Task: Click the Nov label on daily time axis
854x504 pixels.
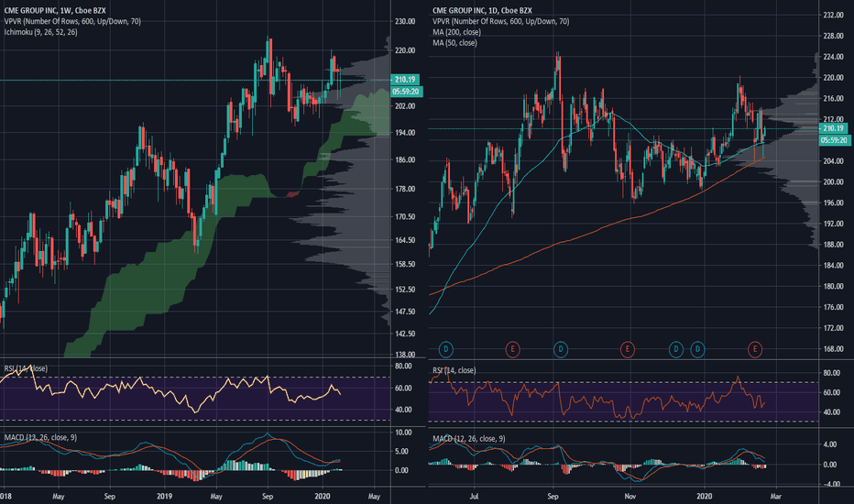Action: (630, 497)
